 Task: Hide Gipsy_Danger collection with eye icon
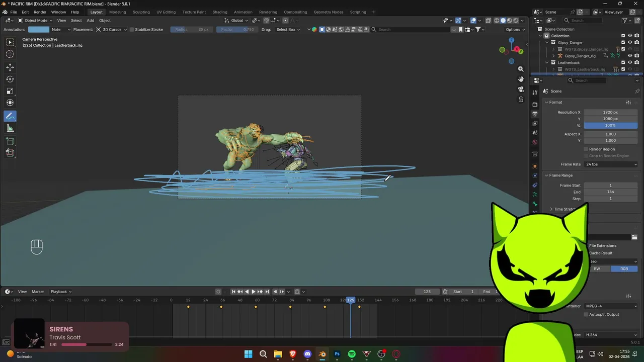(x=630, y=42)
